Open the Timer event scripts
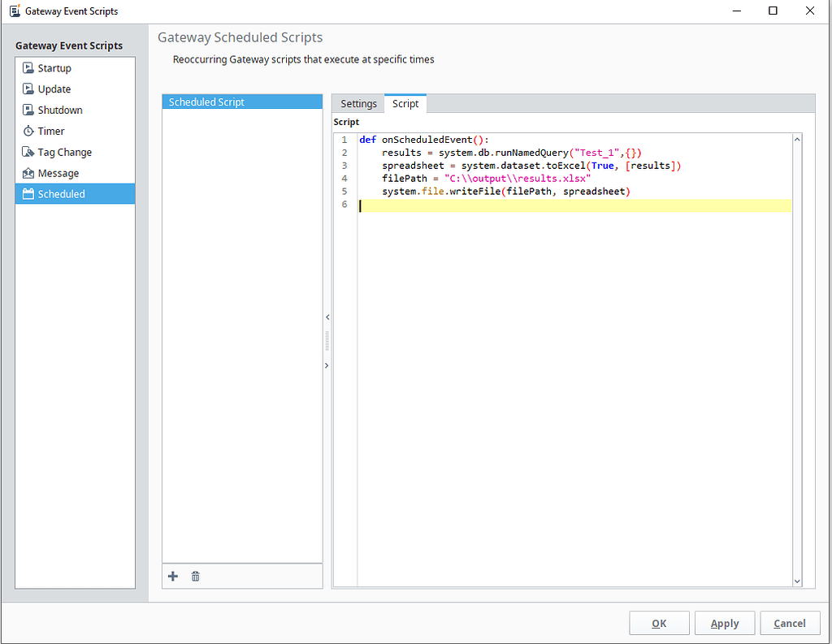The image size is (832, 644). [x=76, y=131]
